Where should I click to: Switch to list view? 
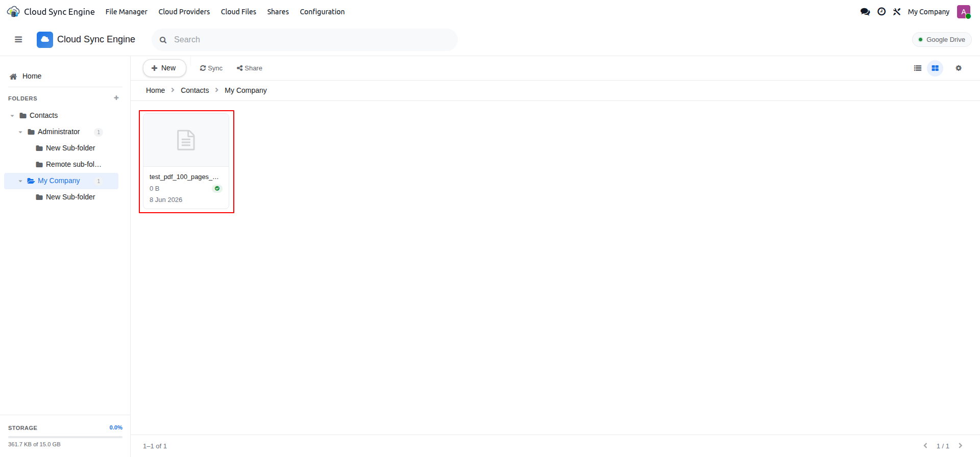918,68
